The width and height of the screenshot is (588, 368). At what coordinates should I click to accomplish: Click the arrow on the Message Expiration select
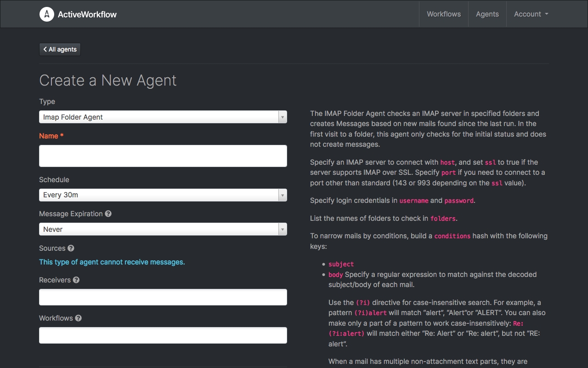tap(283, 229)
